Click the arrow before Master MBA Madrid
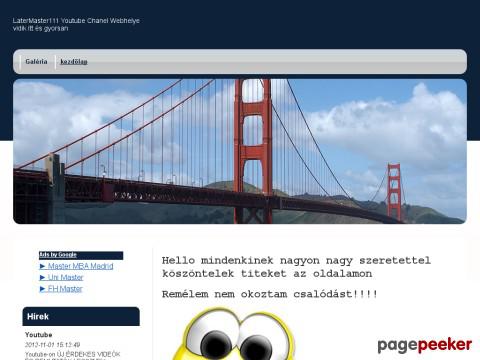 (43, 266)
